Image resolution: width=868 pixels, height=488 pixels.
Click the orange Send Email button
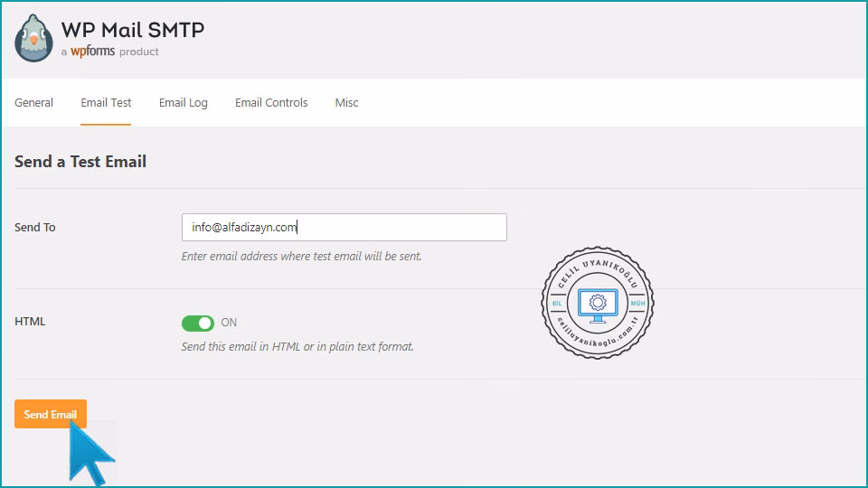51,414
